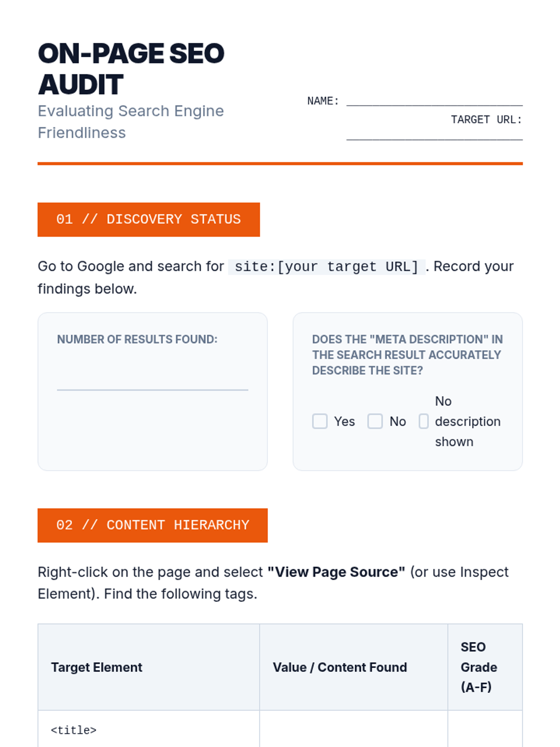
Task: Click the bold "View Page Source" text
Action: click(336, 572)
